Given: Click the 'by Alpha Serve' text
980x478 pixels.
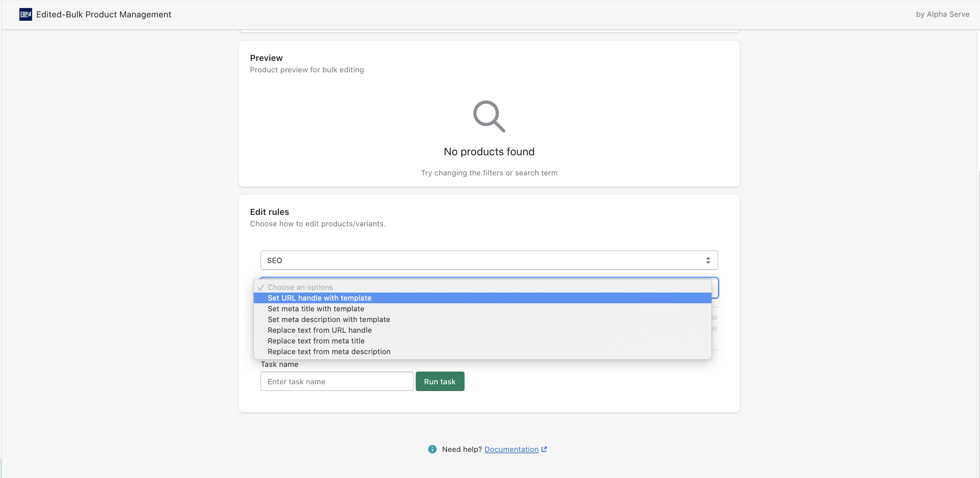Looking at the screenshot, I should pyautogui.click(x=942, y=14).
